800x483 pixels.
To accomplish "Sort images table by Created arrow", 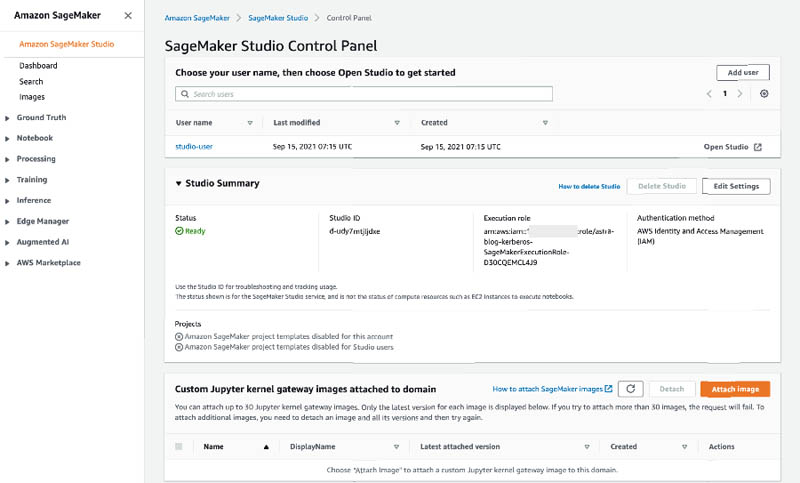I will pyautogui.click(x=684, y=447).
